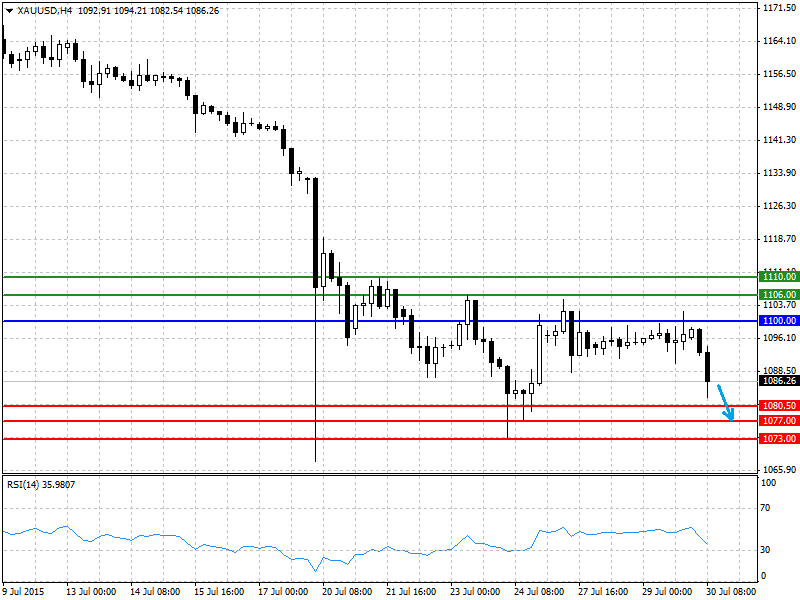
Task: Click the RSI(14) indicator label
Action: coord(41,485)
